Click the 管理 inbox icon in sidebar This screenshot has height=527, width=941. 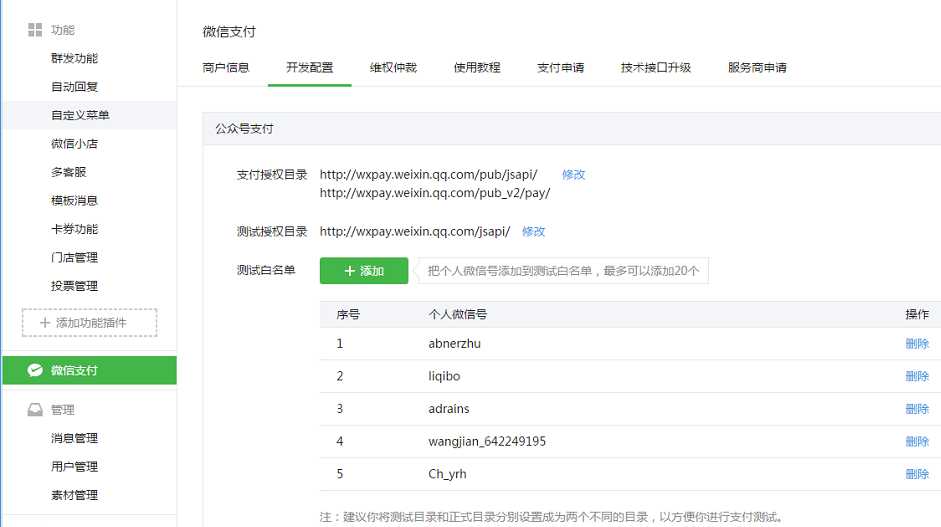click(35, 409)
